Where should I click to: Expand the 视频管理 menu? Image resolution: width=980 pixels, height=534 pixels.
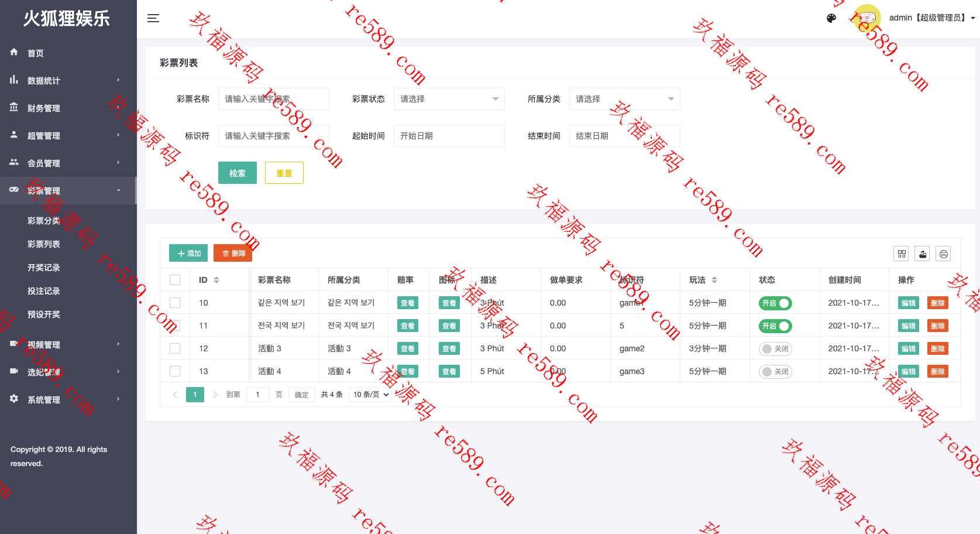pyautogui.click(x=68, y=344)
